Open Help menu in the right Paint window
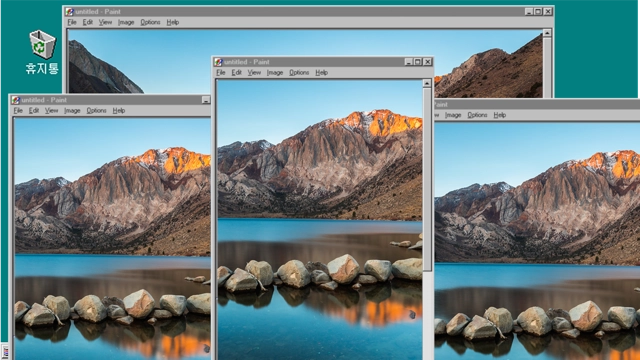Screen dimensions: 640x360 500,115
